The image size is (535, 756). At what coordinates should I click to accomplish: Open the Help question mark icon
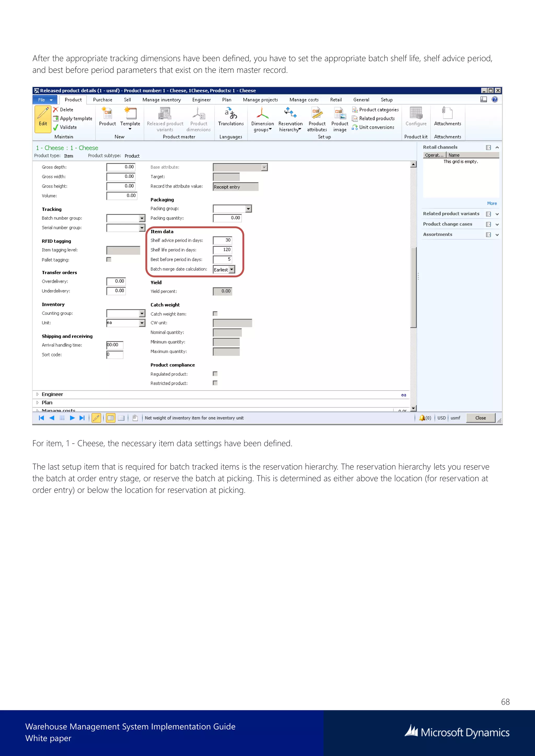click(495, 99)
